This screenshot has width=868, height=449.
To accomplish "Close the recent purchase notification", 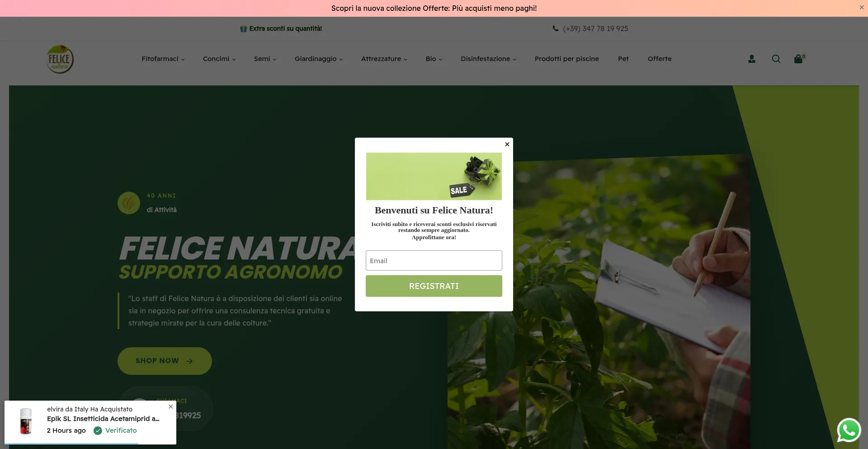I will (170, 406).
